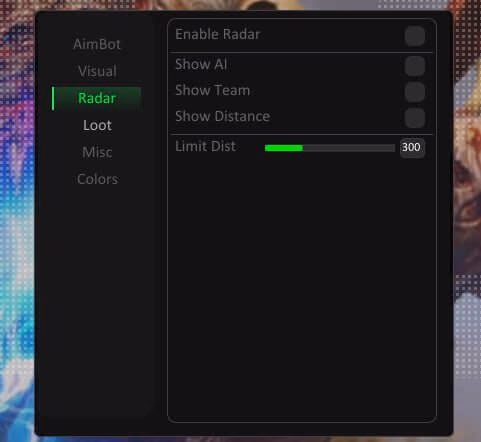The image size is (481, 442).
Task: Click the Limit Dist label text
Action: [x=205, y=146]
